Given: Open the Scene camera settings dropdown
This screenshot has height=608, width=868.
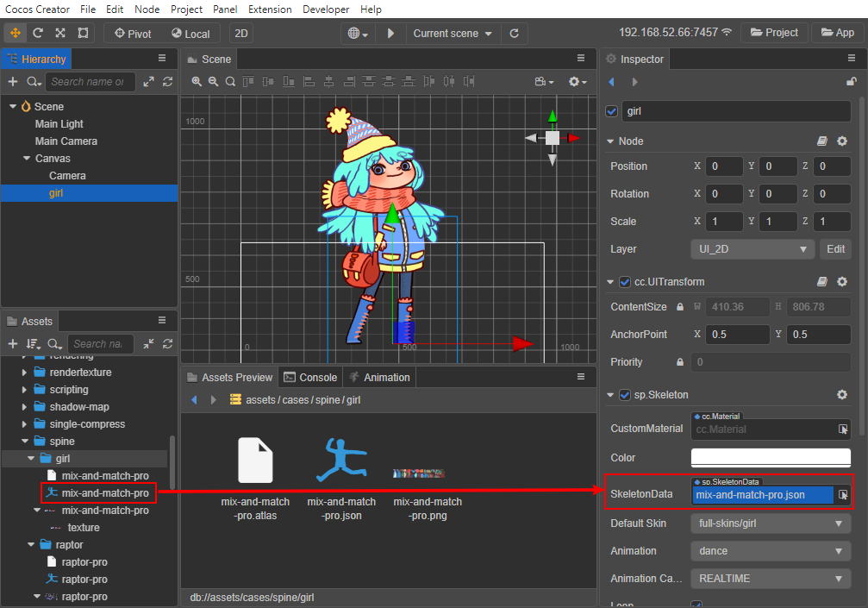Looking at the screenshot, I should point(544,81).
